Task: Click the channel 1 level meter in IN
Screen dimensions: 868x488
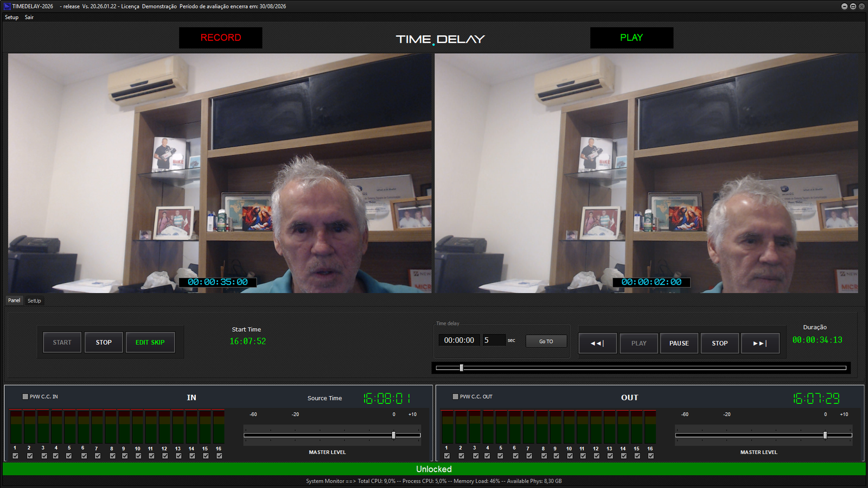Action: pos(16,427)
